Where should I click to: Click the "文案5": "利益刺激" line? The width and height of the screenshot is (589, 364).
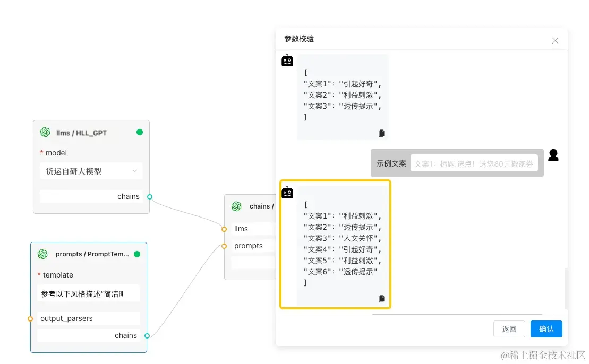pyautogui.click(x=342, y=261)
